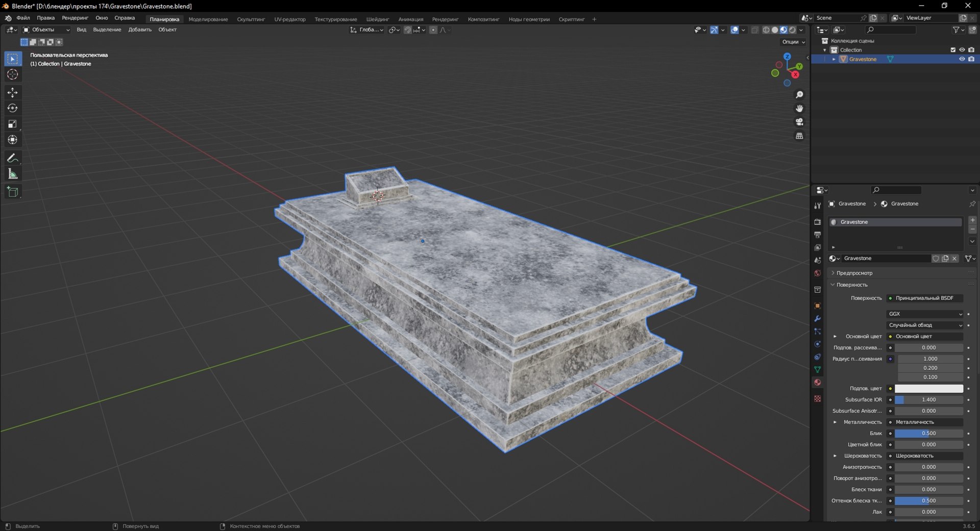The height and width of the screenshot is (531, 980).
Task: Open the GGX distribution dropdown
Action: pos(925,314)
